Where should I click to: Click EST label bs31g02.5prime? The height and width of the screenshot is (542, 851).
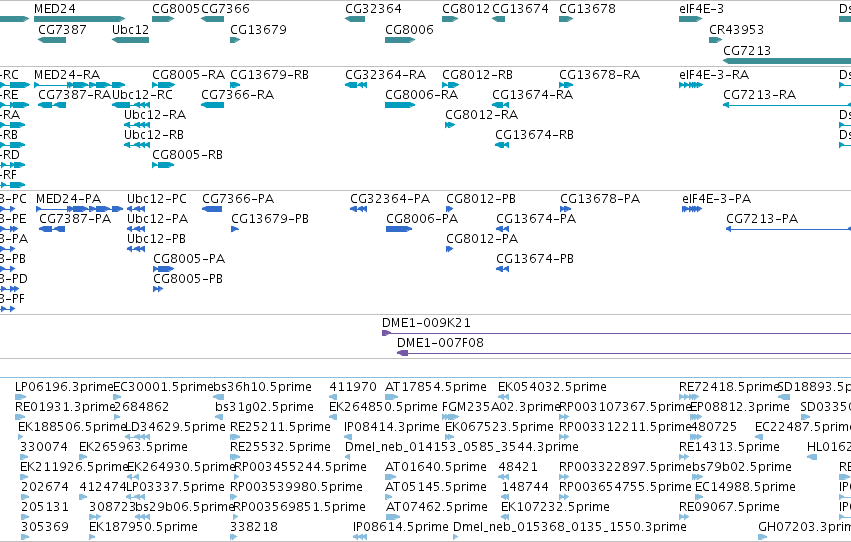[264, 407]
